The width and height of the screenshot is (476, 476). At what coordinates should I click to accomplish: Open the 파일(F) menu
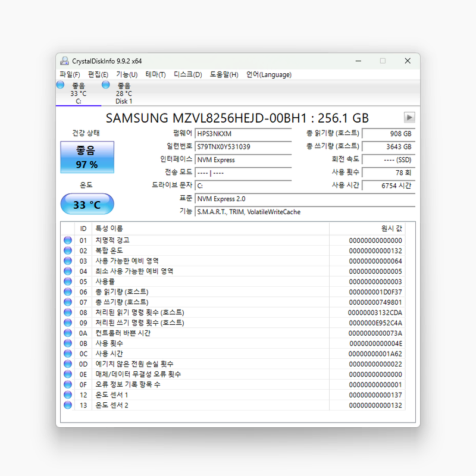click(70, 74)
